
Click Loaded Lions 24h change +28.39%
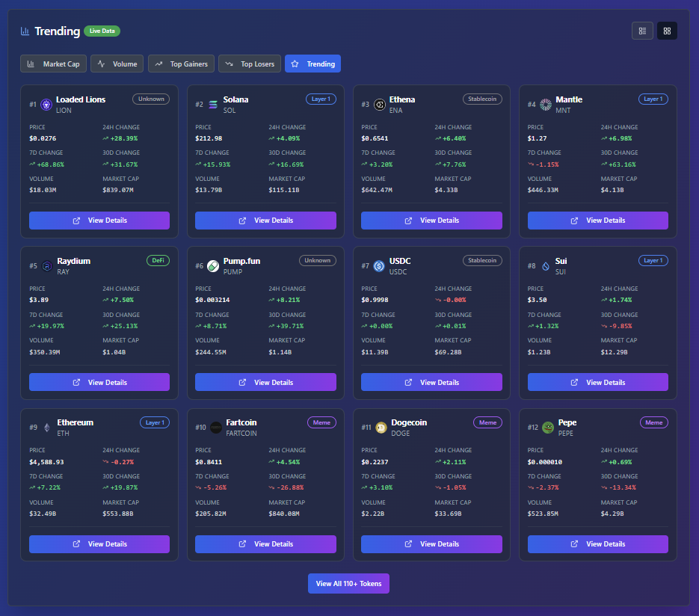click(120, 138)
